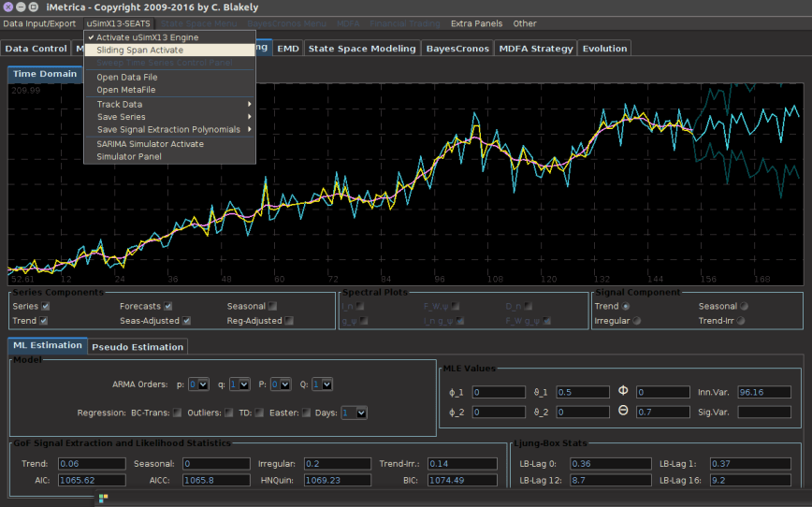
Task: Open the State Space Modeling tab
Action: [361, 49]
